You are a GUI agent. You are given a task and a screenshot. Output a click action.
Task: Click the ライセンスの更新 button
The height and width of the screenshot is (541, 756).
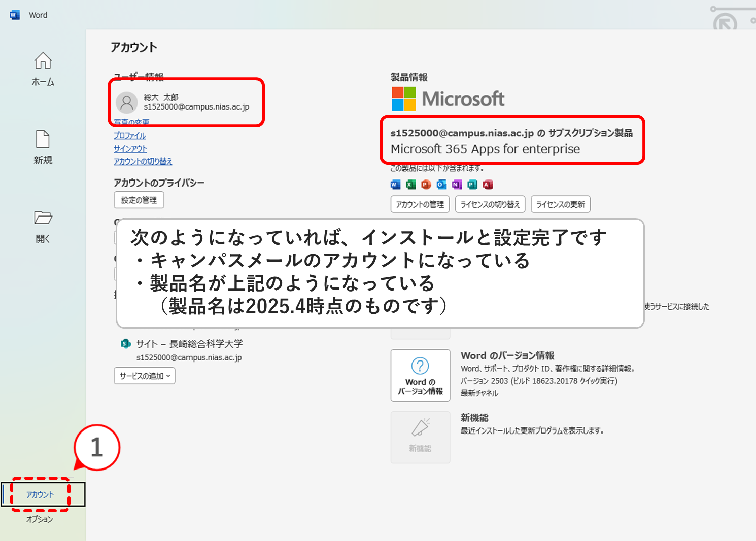(x=561, y=204)
